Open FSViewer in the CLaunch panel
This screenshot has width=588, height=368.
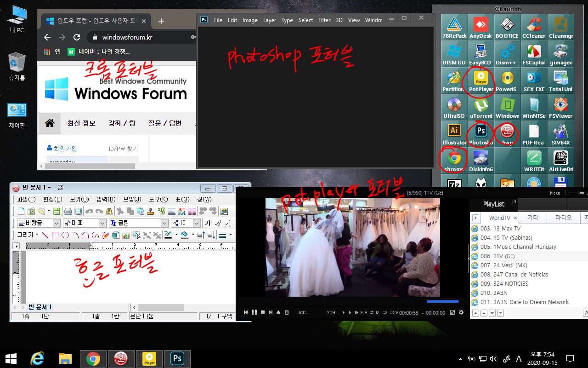560,107
